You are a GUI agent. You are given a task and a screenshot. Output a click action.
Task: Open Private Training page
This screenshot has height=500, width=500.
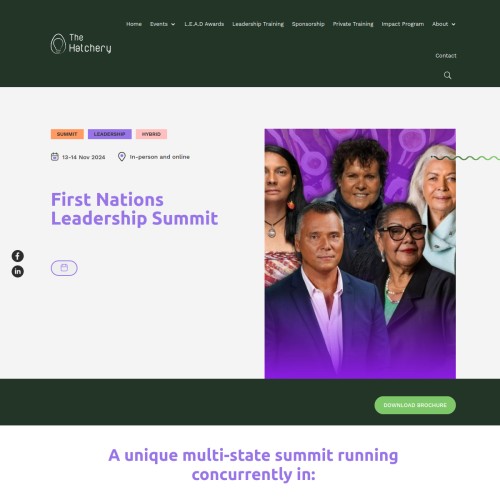coord(353,24)
